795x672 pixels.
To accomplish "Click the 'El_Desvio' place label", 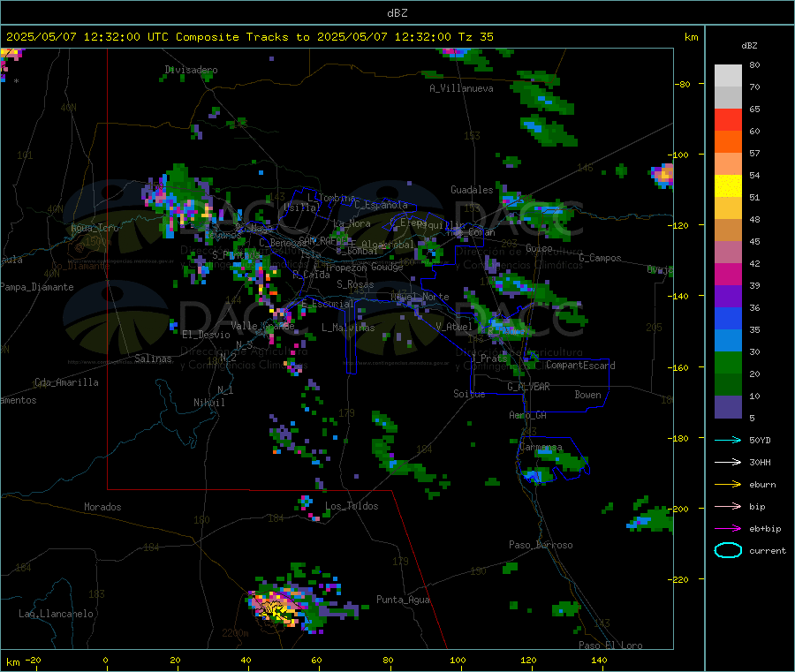I will point(206,335).
